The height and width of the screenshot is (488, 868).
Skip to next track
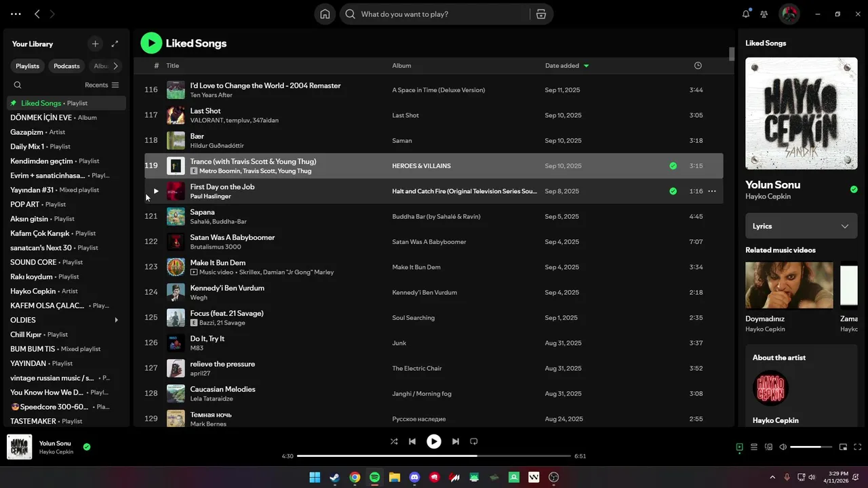pos(456,441)
